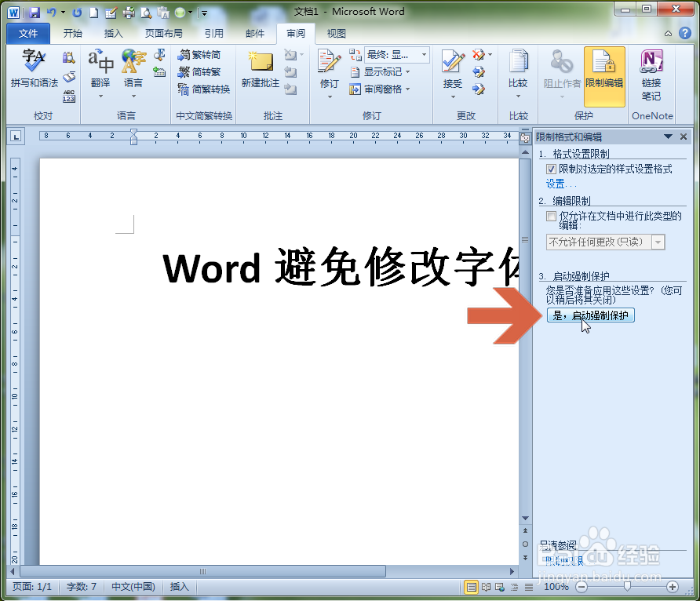Click the Restrict Editing (限制编辑) button
The image size is (700, 601).
tap(604, 76)
